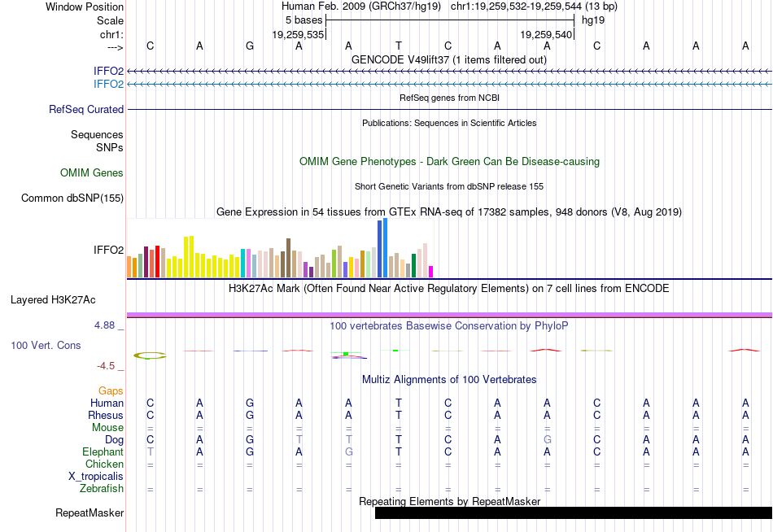Click the Dog row G mismatch base
This screenshot has width=773, height=532.
point(548,439)
